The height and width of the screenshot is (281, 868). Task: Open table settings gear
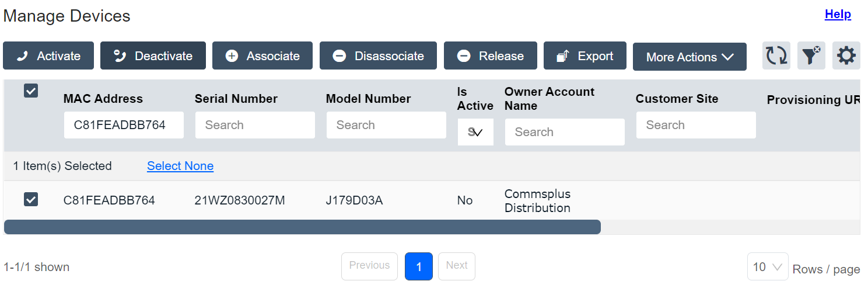pos(846,56)
